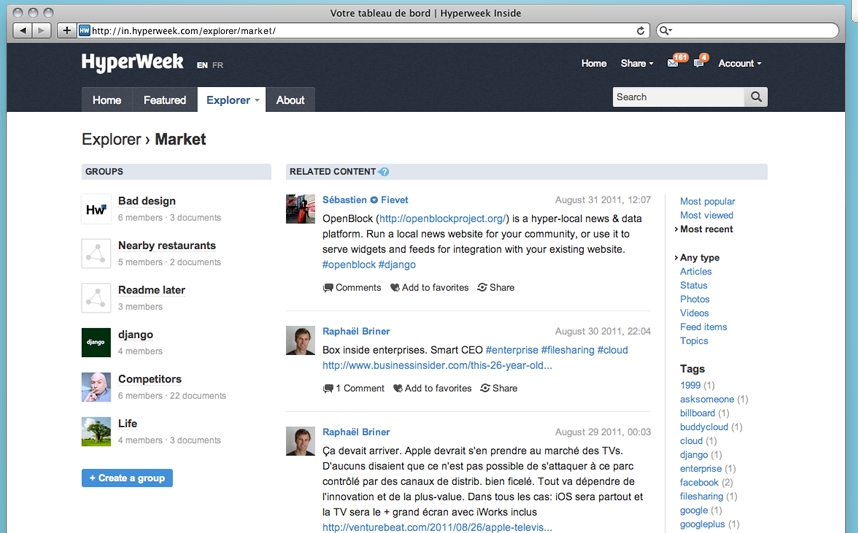This screenshot has width=858, height=533.
Task: Click Raphaël Briner's avatar on August 29 post
Action: point(300,441)
